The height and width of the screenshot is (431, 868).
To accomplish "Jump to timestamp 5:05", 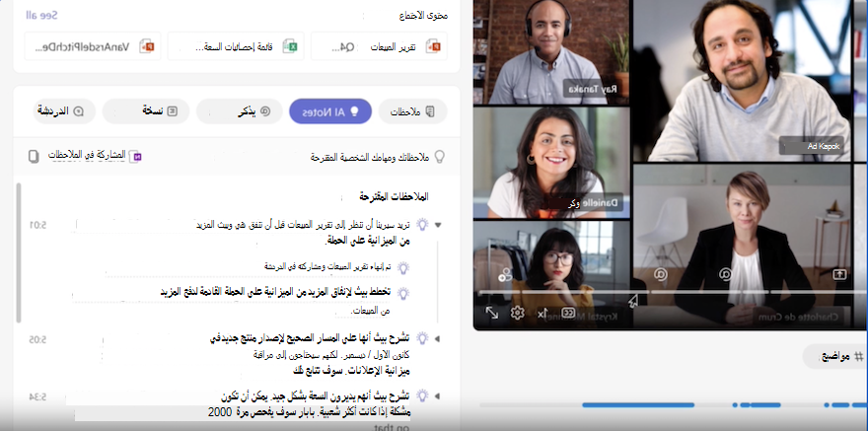I will [x=38, y=339].
